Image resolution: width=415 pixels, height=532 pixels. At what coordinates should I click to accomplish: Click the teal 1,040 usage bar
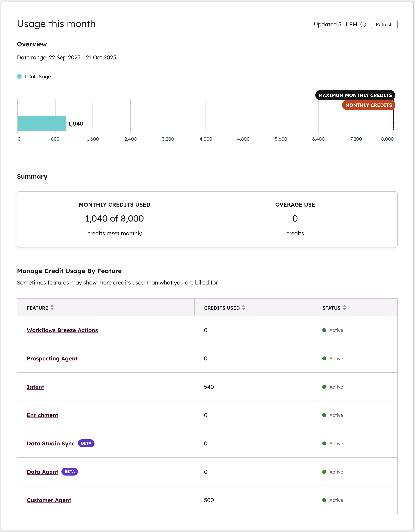tap(42, 123)
